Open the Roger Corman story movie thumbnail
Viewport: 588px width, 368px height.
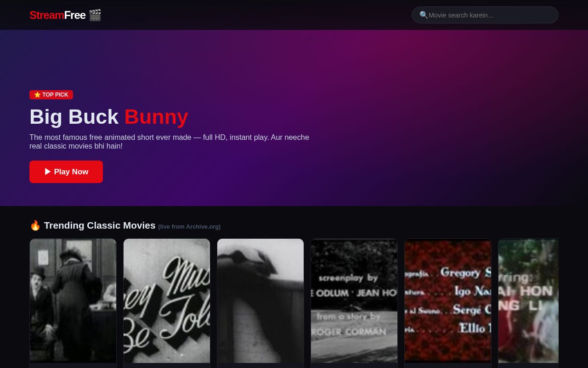[x=354, y=301]
